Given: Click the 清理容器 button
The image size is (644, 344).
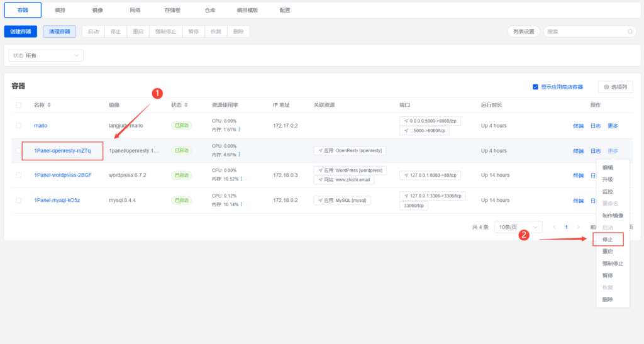Looking at the screenshot, I should click(x=60, y=31).
